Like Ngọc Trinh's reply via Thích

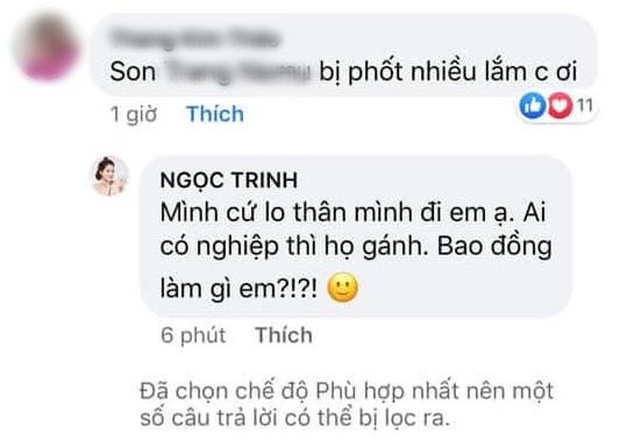[x=284, y=336]
